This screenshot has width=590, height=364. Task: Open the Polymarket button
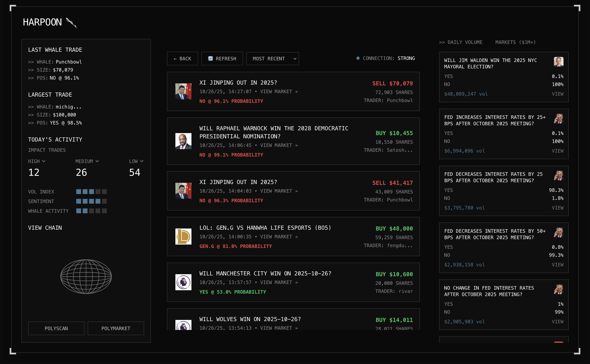pyautogui.click(x=116, y=328)
